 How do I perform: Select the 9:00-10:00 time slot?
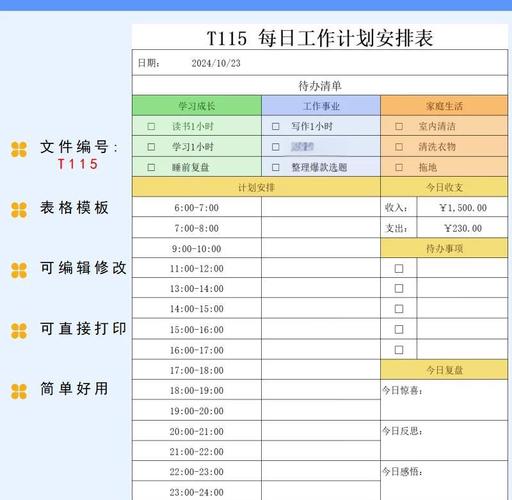pos(197,248)
